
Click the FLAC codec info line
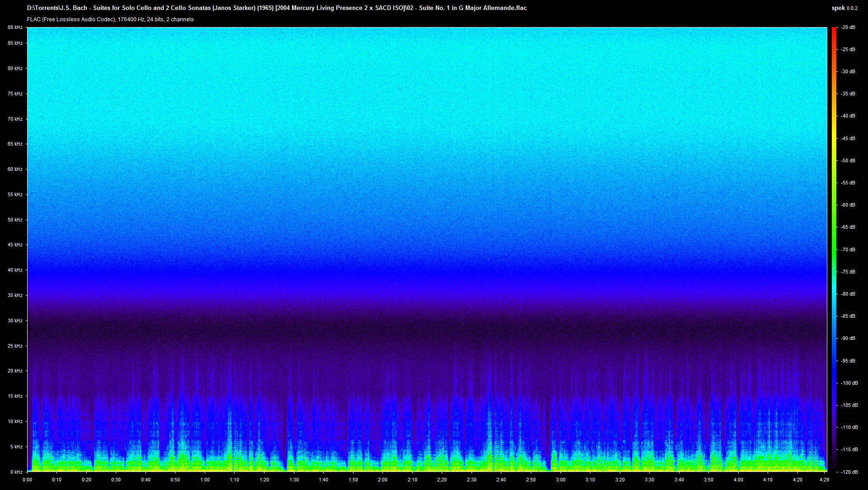click(110, 19)
